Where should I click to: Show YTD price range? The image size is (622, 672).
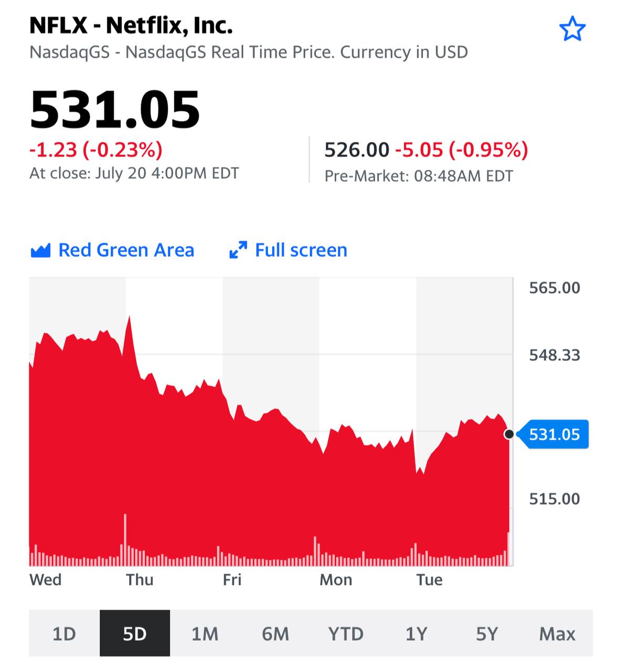[x=346, y=633]
